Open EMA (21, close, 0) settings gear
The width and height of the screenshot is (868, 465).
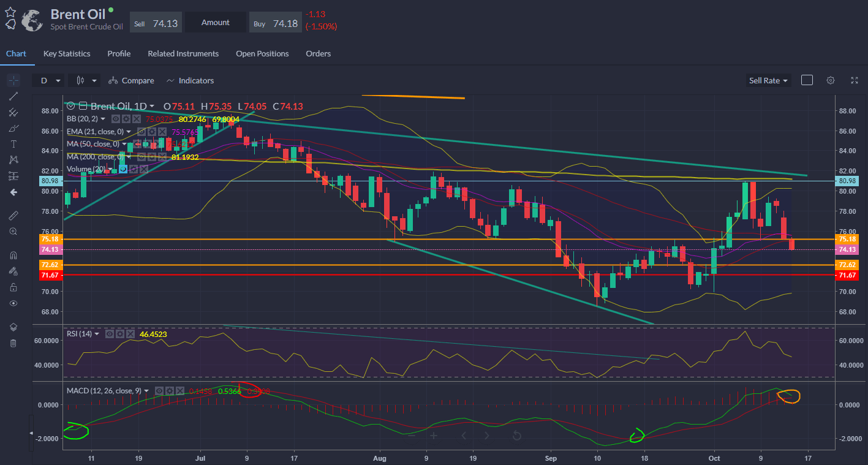pos(152,132)
